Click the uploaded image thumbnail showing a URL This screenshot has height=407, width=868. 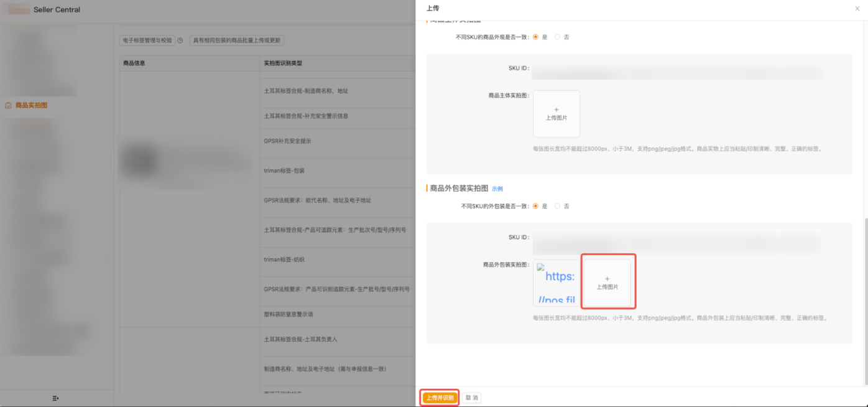click(558, 281)
